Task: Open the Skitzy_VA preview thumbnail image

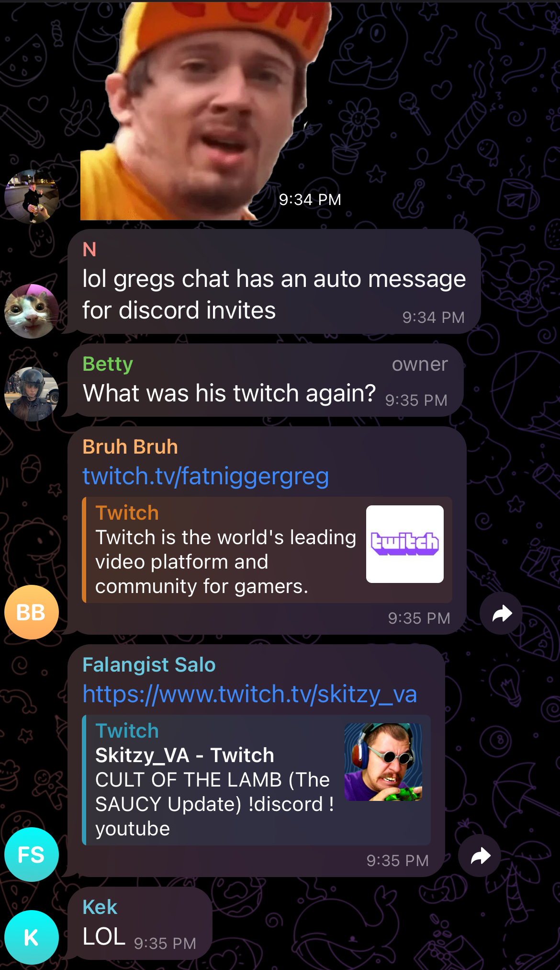Action: coord(383,762)
